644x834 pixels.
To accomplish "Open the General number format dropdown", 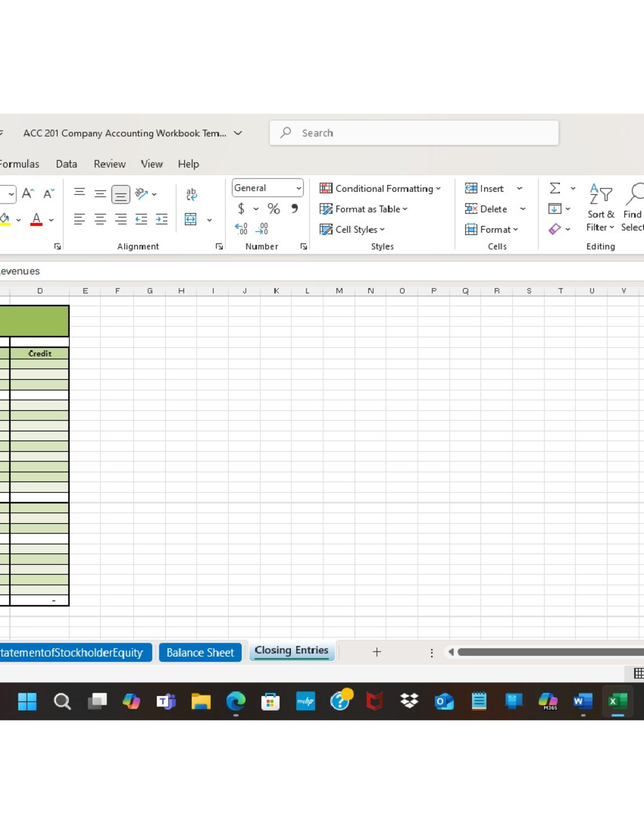I will tap(267, 188).
